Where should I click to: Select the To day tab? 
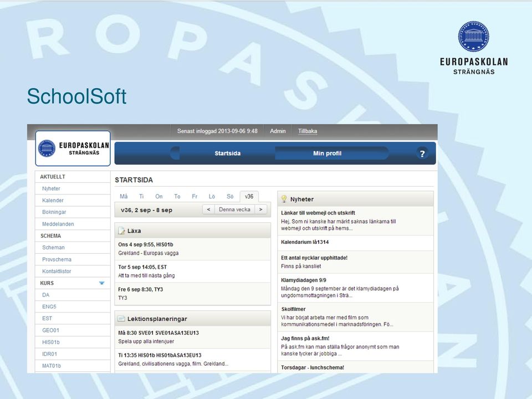177,196
